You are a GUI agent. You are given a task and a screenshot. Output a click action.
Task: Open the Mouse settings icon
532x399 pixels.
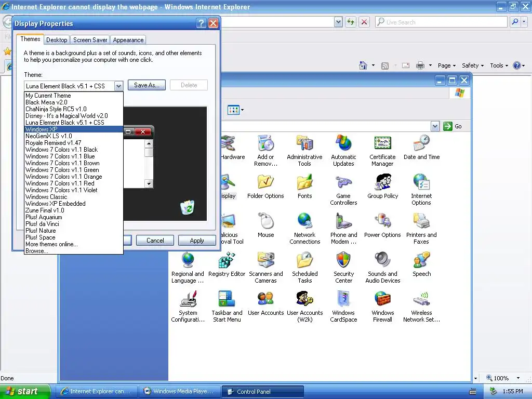[x=265, y=225]
